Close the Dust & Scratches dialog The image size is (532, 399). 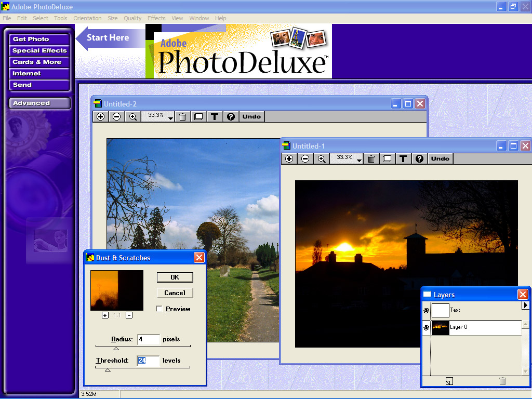199,258
